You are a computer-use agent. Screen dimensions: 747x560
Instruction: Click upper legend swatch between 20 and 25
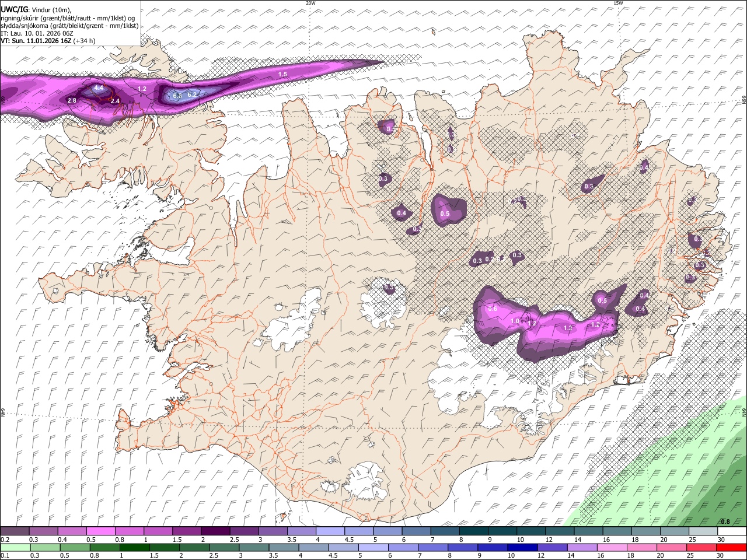pos(675,531)
